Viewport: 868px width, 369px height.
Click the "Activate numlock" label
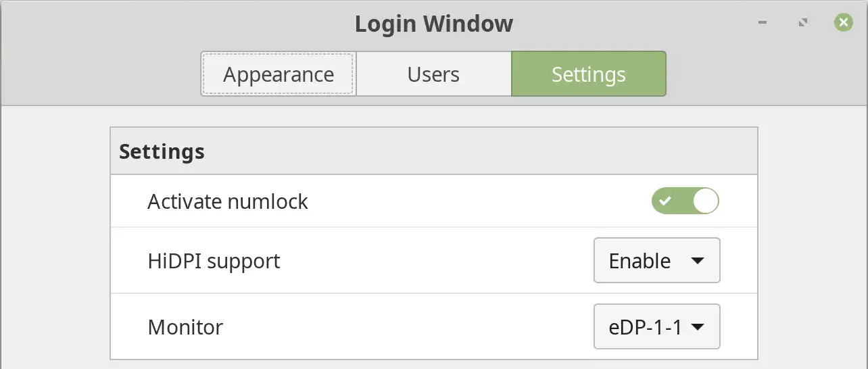click(x=228, y=201)
